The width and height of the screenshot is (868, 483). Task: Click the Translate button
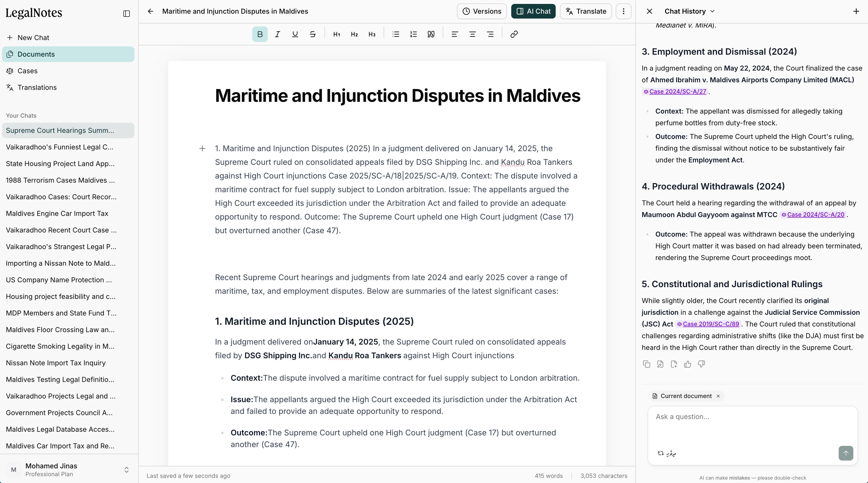click(586, 11)
